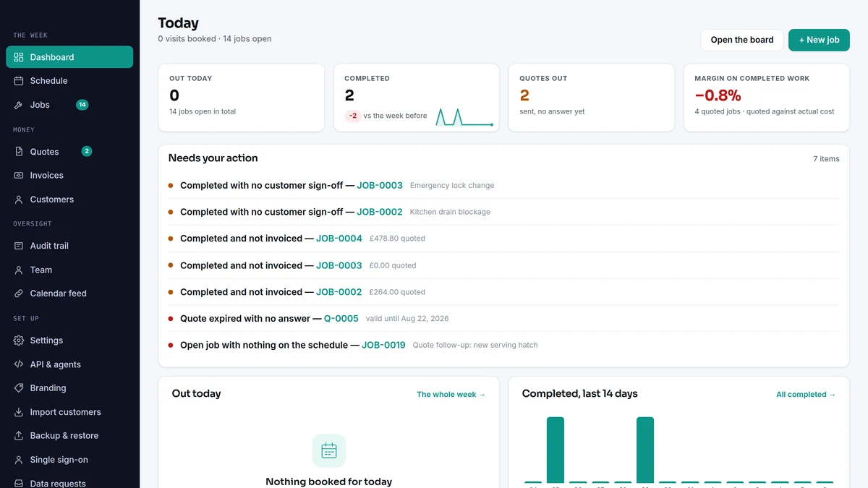Open Invoices from the sidebar

tap(69, 176)
